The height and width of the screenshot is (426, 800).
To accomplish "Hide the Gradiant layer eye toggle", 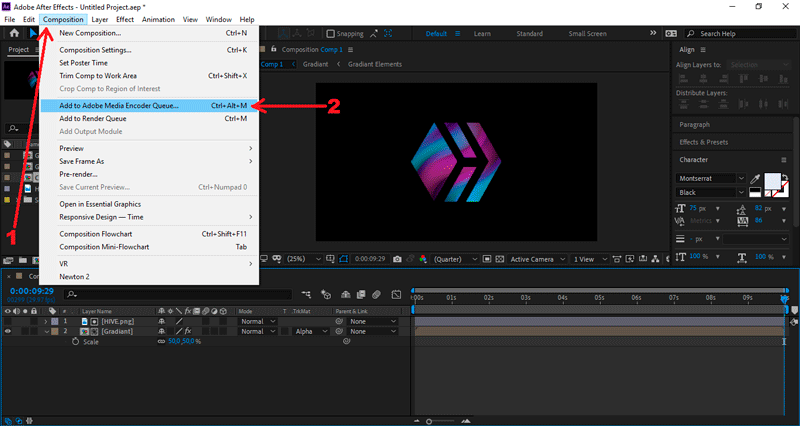I will pyautogui.click(x=8, y=331).
